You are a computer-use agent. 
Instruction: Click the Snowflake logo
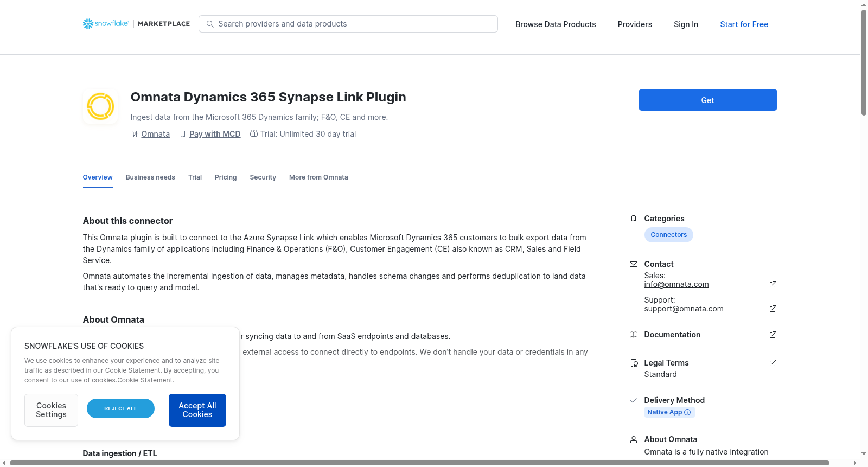point(106,24)
